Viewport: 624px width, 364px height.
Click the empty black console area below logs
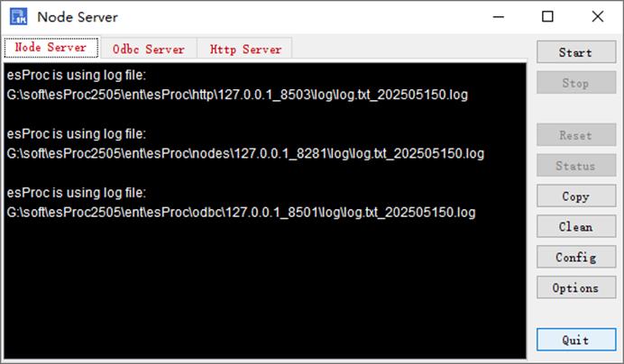pyautogui.click(x=265, y=290)
